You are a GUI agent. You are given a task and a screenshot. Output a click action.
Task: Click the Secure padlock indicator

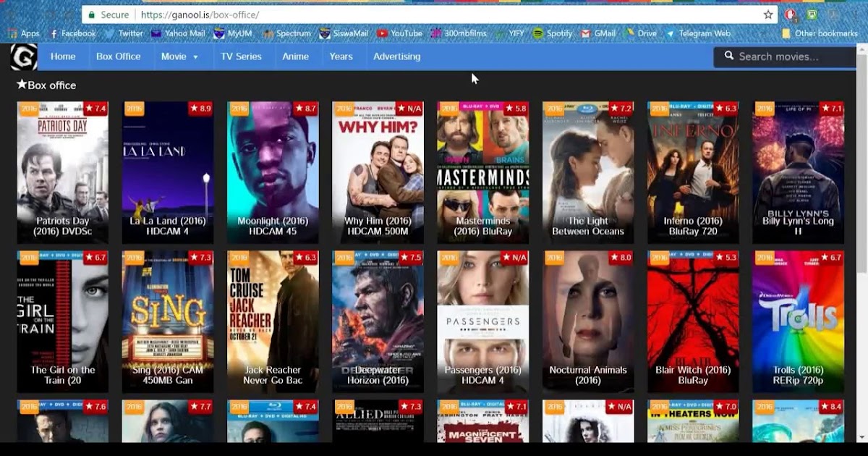(x=108, y=14)
